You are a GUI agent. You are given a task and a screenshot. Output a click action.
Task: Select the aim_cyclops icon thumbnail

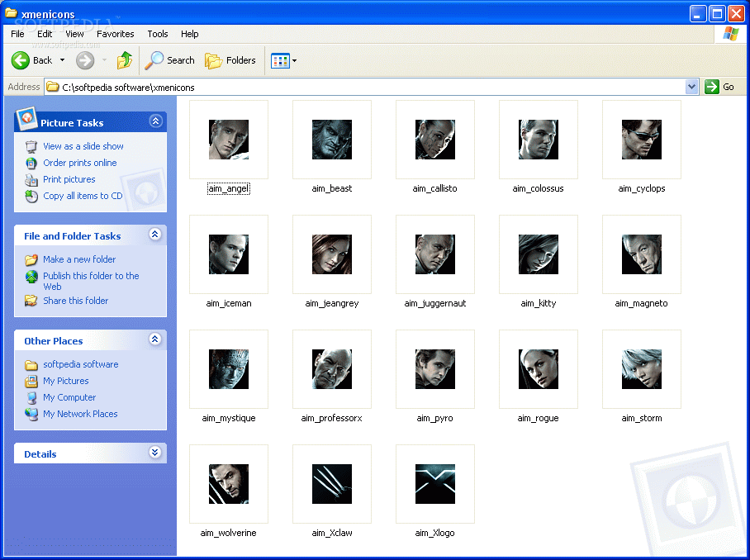(x=642, y=140)
